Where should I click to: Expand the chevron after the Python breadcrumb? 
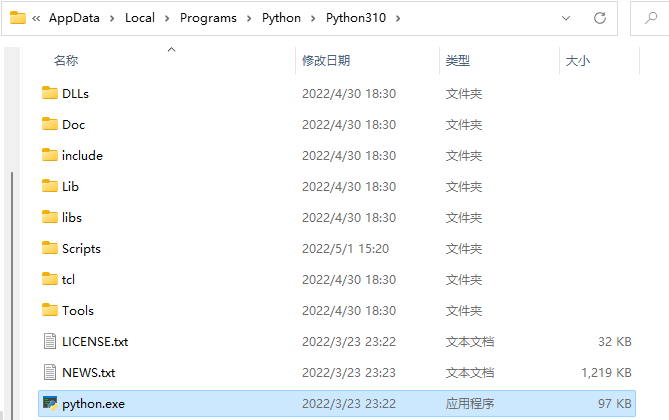point(313,18)
